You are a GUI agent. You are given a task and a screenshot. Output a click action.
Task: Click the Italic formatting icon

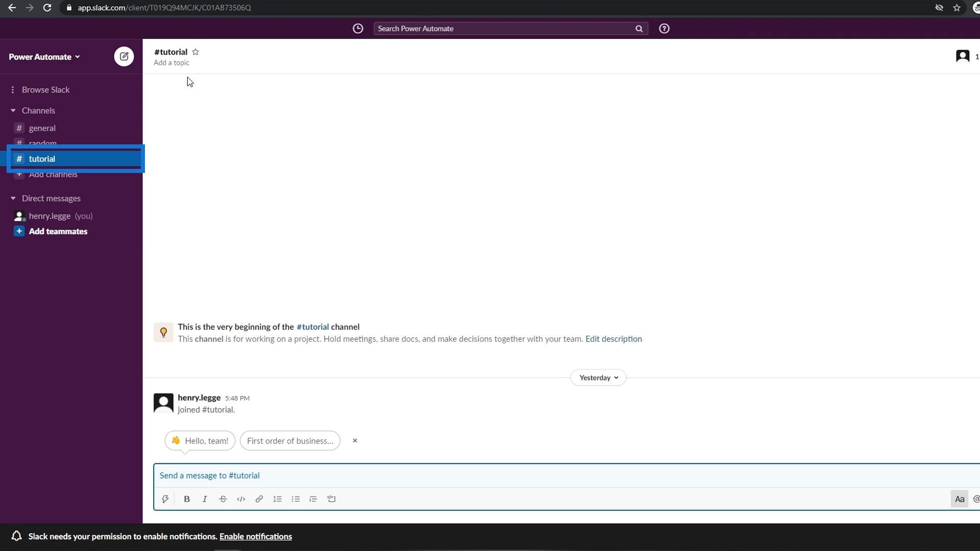point(205,499)
